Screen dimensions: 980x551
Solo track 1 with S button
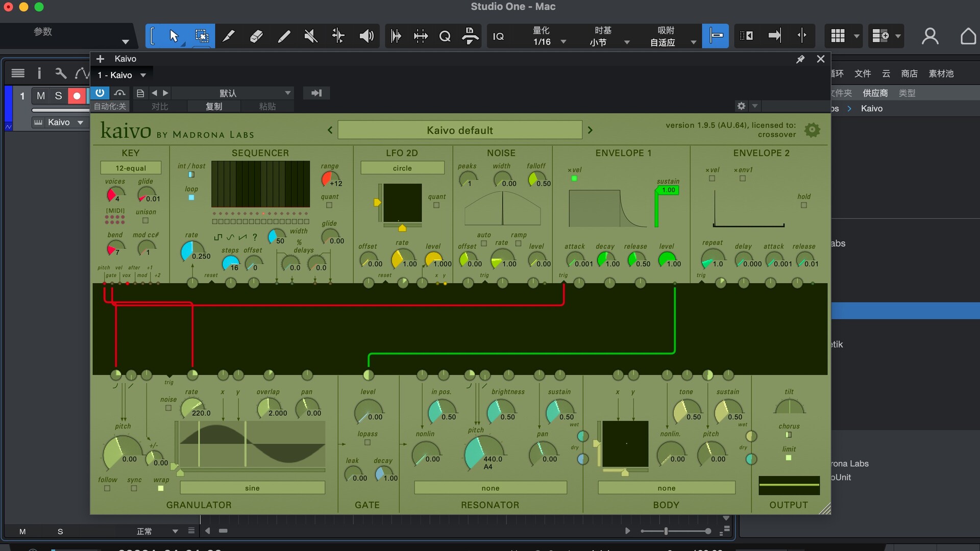tap(59, 96)
